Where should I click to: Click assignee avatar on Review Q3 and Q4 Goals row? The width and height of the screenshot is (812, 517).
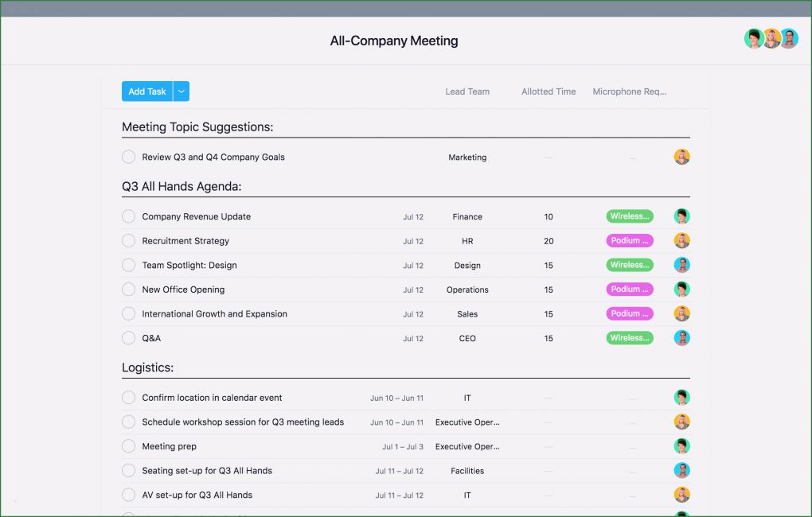click(681, 157)
